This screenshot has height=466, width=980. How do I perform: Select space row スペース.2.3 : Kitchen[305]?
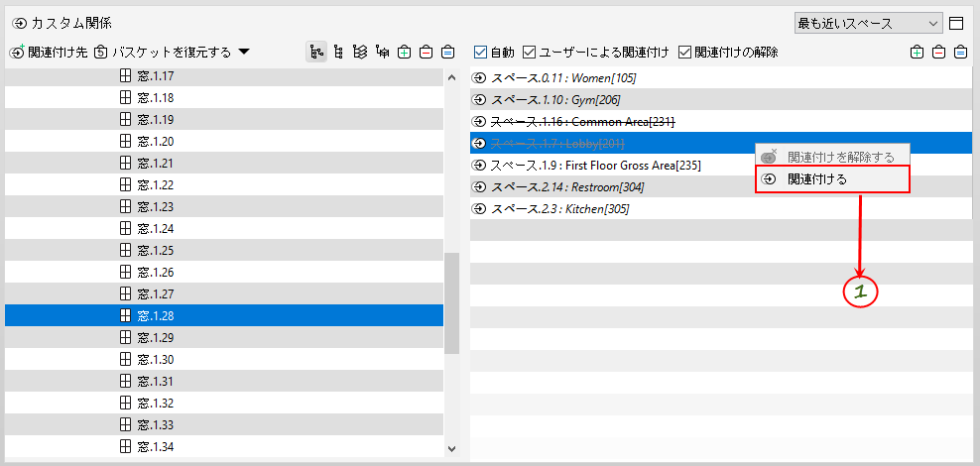721,208
